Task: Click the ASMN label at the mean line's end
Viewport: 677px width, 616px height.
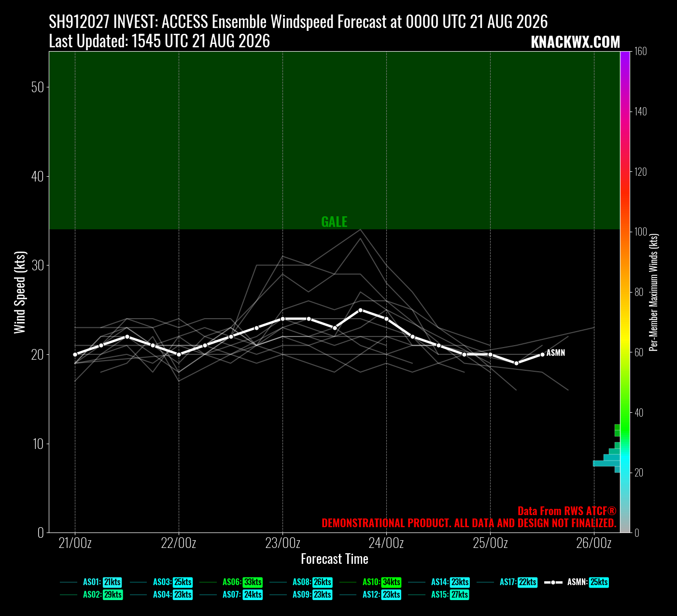Action: coord(556,353)
